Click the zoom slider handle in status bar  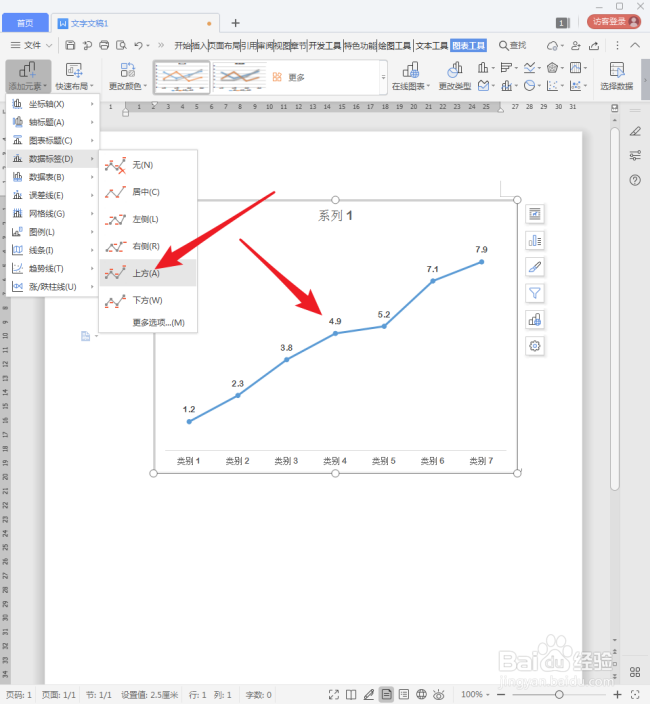tap(559, 695)
